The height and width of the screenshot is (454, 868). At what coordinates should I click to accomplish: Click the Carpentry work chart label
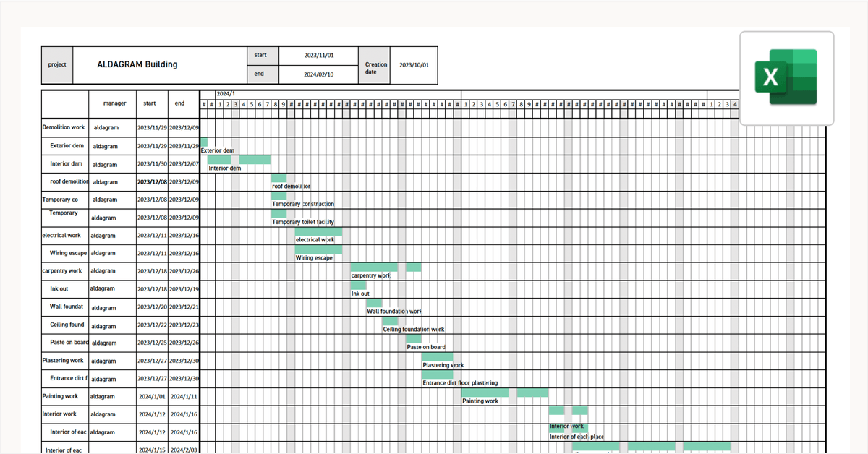pyautogui.click(x=370, y=275)
